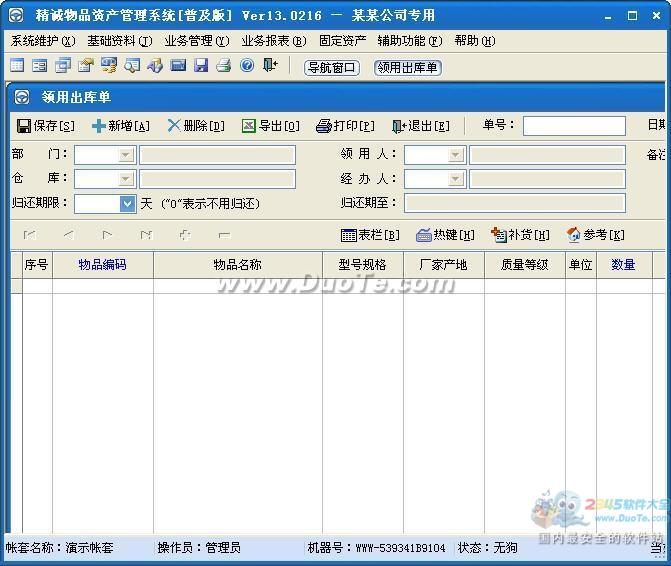671x566 pixels.
Task: Click the 物品编码 column header
Action: click(102, 265)
